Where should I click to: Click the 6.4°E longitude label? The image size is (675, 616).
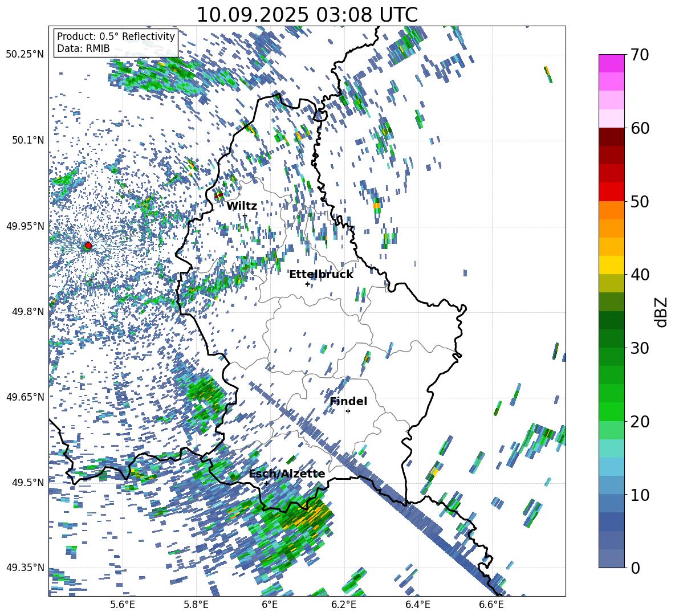(417, 605)
